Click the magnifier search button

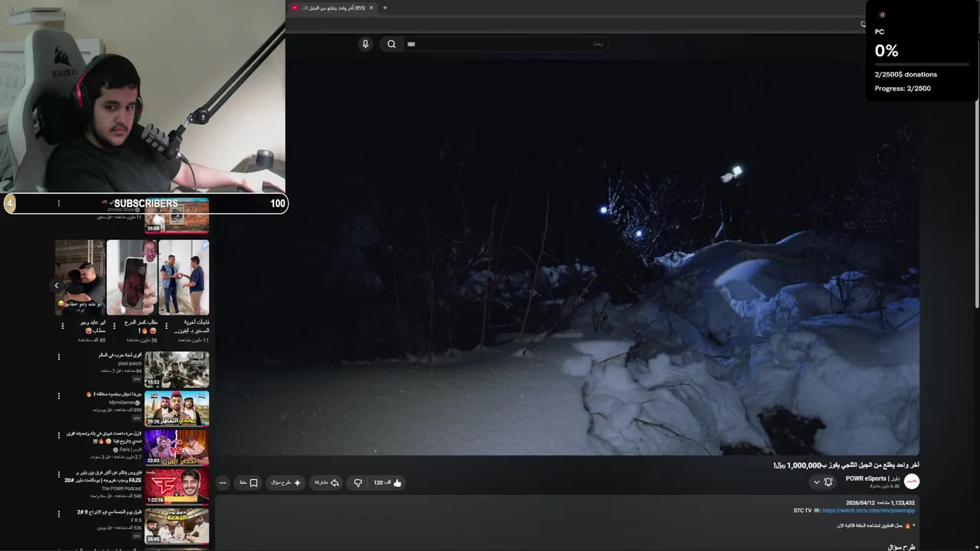pos(391,44)
